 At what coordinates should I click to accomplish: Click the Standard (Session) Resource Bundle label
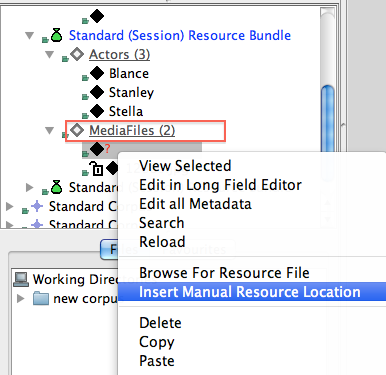[x=180, y=35]
